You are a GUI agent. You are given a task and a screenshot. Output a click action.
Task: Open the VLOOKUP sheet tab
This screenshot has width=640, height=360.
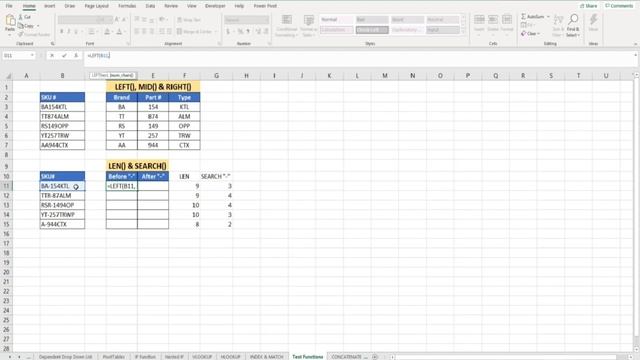tap(202, 357)
